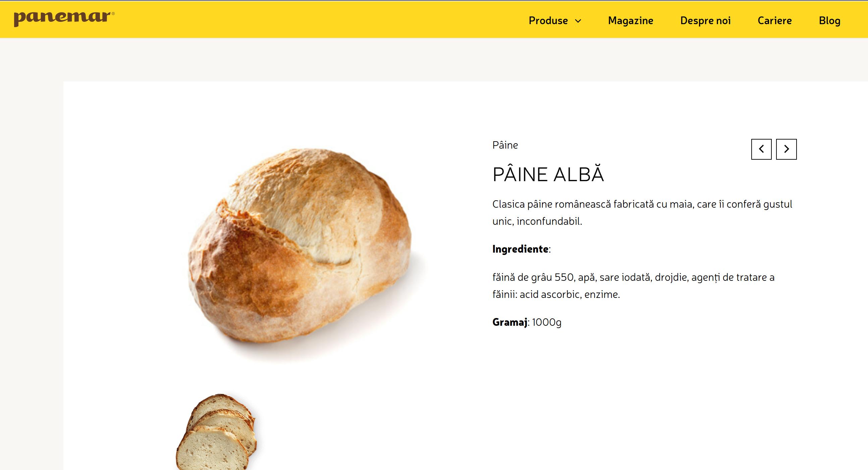Click the 1000g weight value
Screen dimensions: 868x470
tap(547, 322)
